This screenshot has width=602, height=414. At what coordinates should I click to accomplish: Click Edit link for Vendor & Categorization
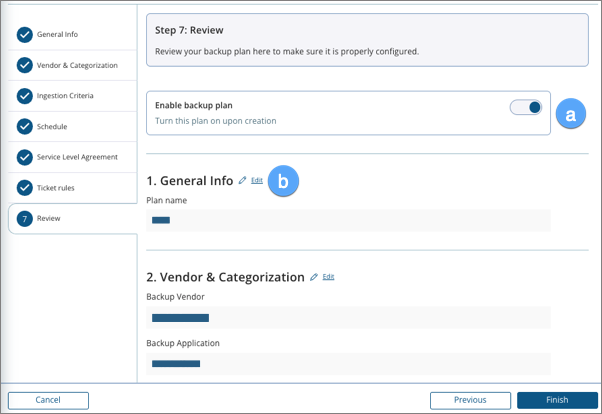[329, 277]
